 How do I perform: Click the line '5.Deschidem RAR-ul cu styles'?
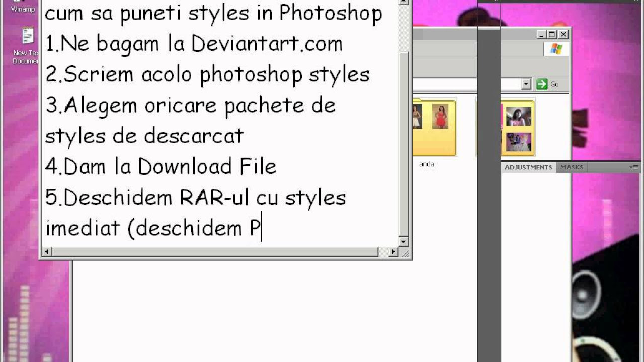196,197
